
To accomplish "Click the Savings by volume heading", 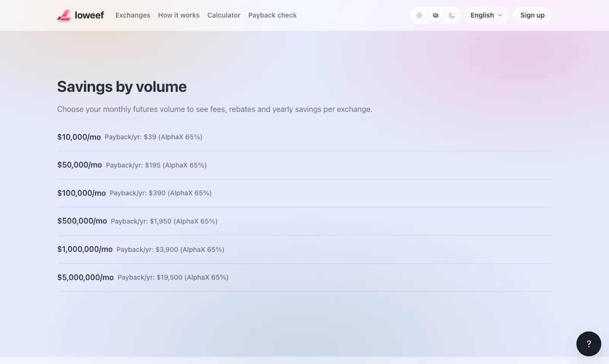I will 122,87.
